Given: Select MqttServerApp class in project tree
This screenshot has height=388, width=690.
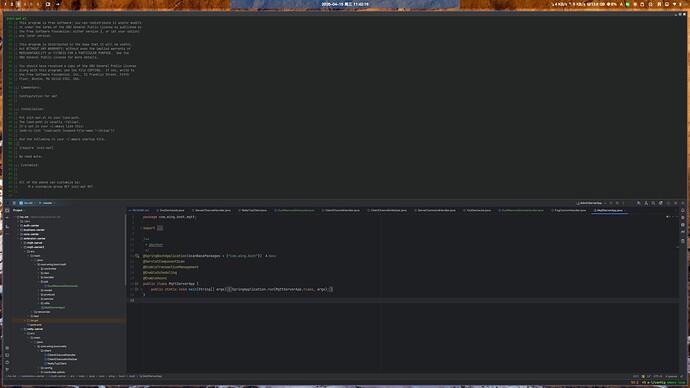Looking at the screenshot, I should [x=54, y=307].
